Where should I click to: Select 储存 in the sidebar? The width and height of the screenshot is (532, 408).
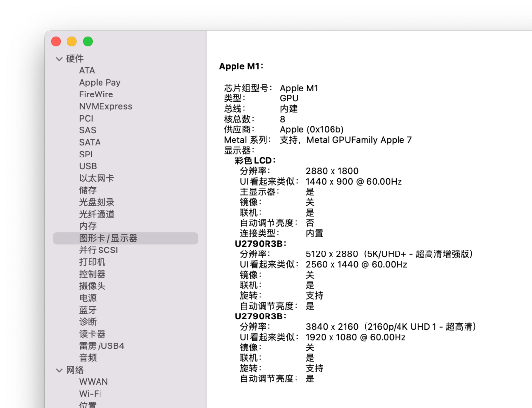[88, 190]
